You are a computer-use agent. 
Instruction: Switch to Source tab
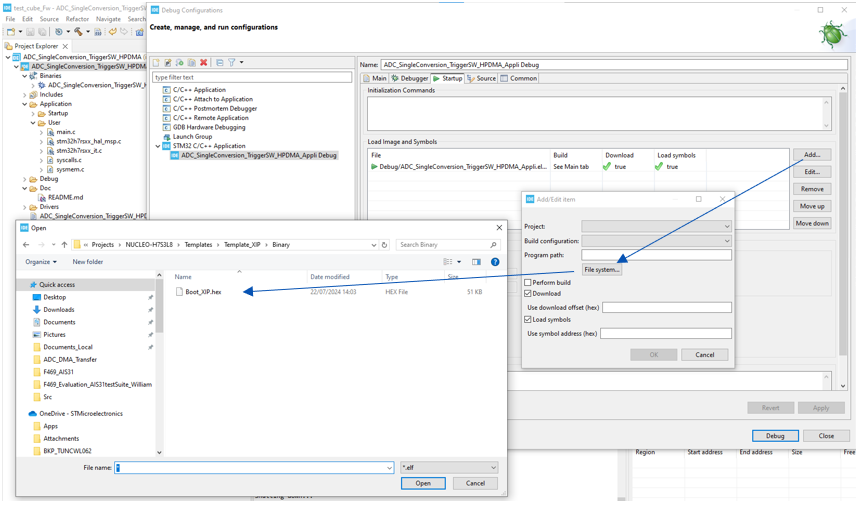tap(481, 79)
